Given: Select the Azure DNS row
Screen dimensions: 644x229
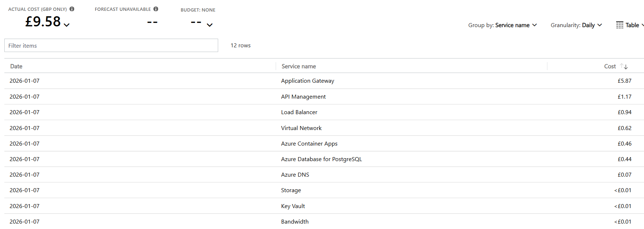Looking at the screenshot, I should (x=295, y=175).
